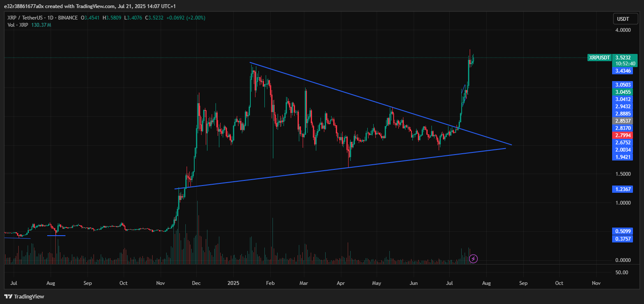The image size is (644, 304).
Task: Select the 1.2367 price line label
Action: 622,189
